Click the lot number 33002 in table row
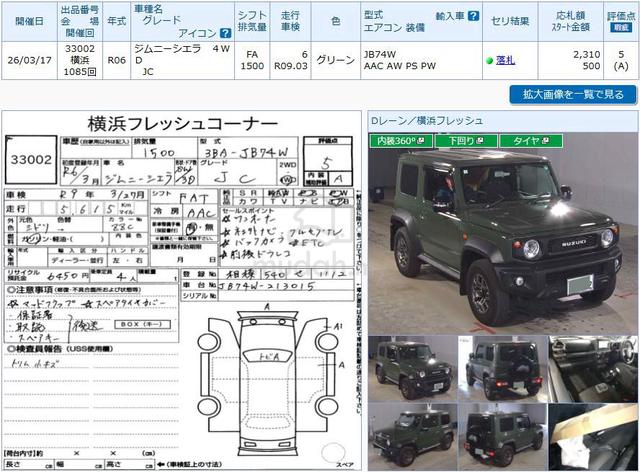This screenshot has height=472, width=640. 80,49
